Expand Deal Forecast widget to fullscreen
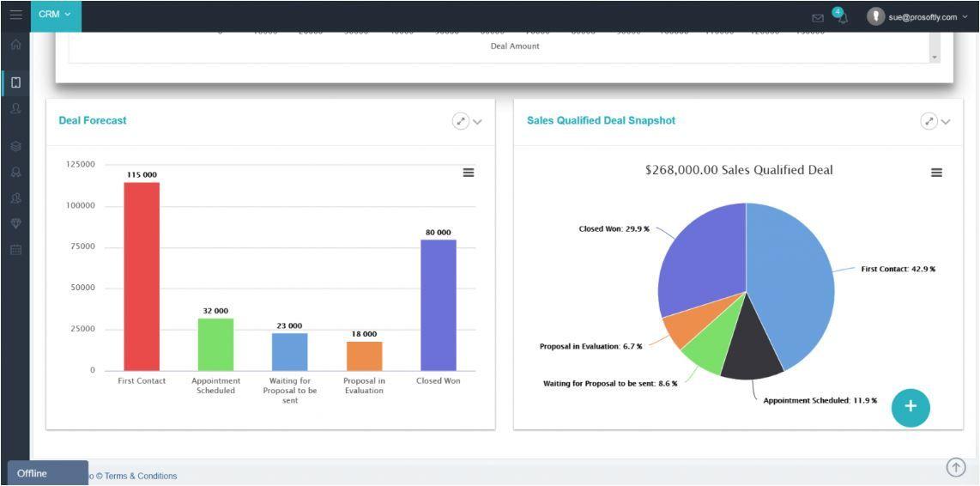This screenshot has width=980, height=486. (461, 121)
